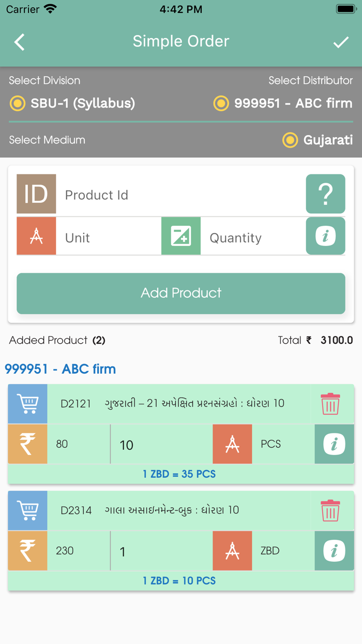Viewport: 362px width, 644px height.
Task: Open the unit icon on product D2121 row
Action: click(x=232, y=444)
